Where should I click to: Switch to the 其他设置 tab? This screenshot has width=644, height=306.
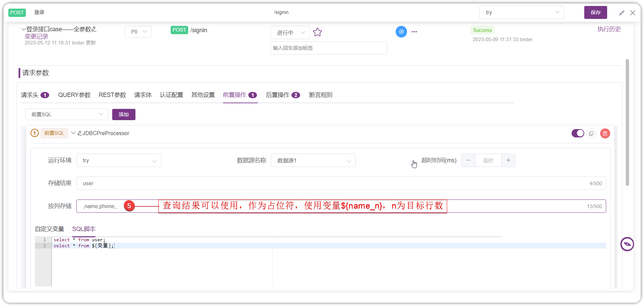(x=203, y=95)
